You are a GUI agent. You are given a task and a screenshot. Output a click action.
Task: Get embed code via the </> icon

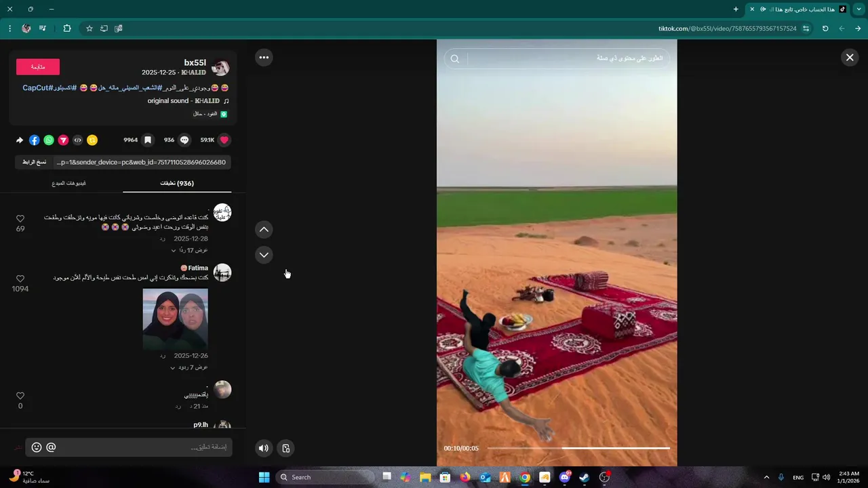click(77, 140)
